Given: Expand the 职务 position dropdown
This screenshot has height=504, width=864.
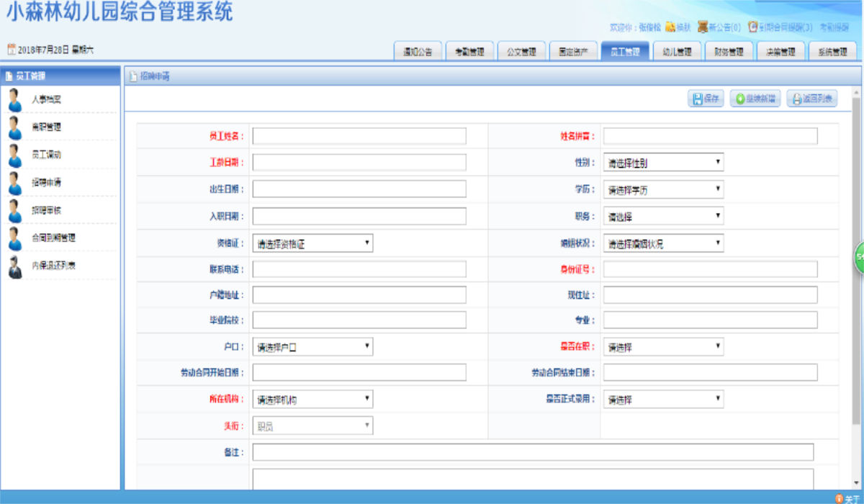Looking at the screenshot, I should point(663,216).
